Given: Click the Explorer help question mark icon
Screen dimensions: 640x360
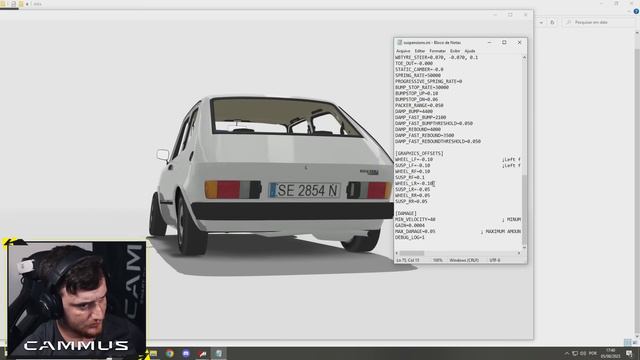Looking at the screenshot, I should point(636,12).
